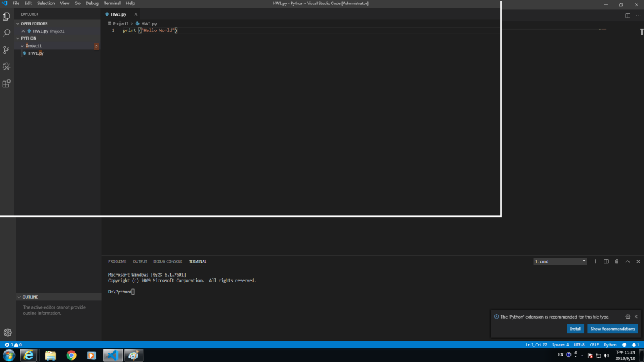644x362 pixels.
Task: Open the Debug menu
Action: click(92, 3)
